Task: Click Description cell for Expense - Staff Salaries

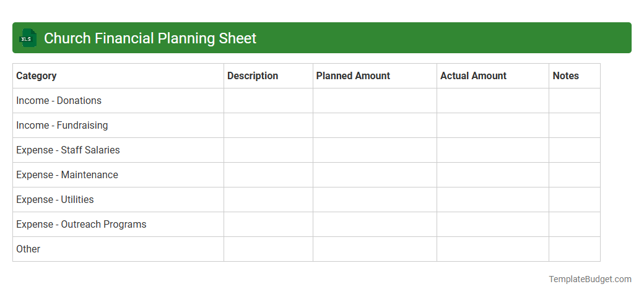Action: [268, 150]
